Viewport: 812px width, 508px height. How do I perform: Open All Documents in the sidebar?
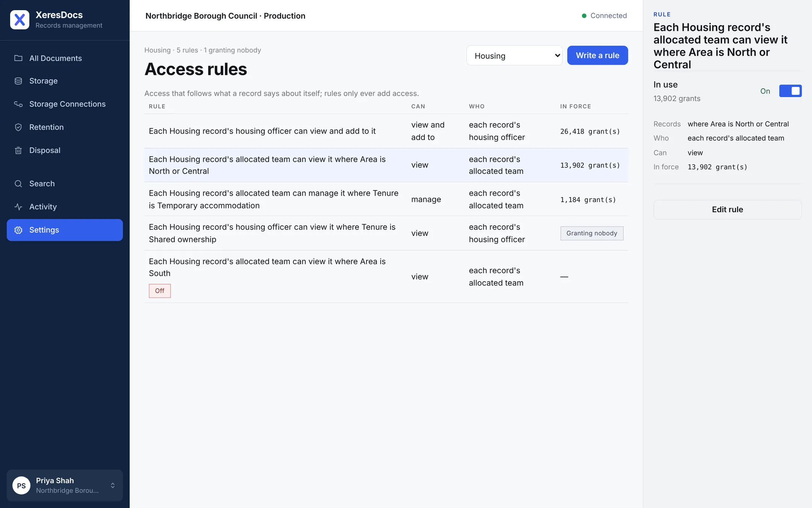pyautogui.click(x=65, y=58)
